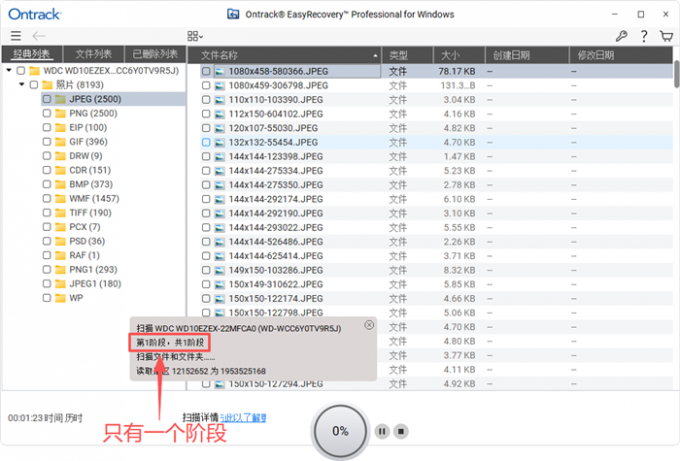This screenshot has height=461, width=680.
Task: Sort by 大小 column header
Action: click(x=459, y=55)
